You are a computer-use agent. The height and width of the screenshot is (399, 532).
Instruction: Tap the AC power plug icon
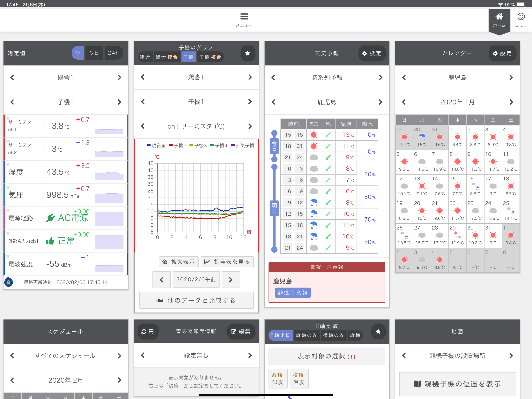pyautogui.click(x=50, y=218)
